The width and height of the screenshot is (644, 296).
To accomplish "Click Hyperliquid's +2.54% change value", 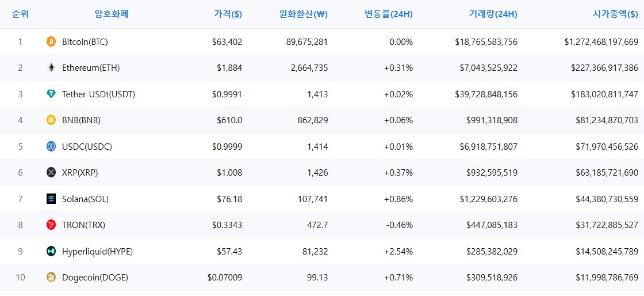I will [398, 251].
